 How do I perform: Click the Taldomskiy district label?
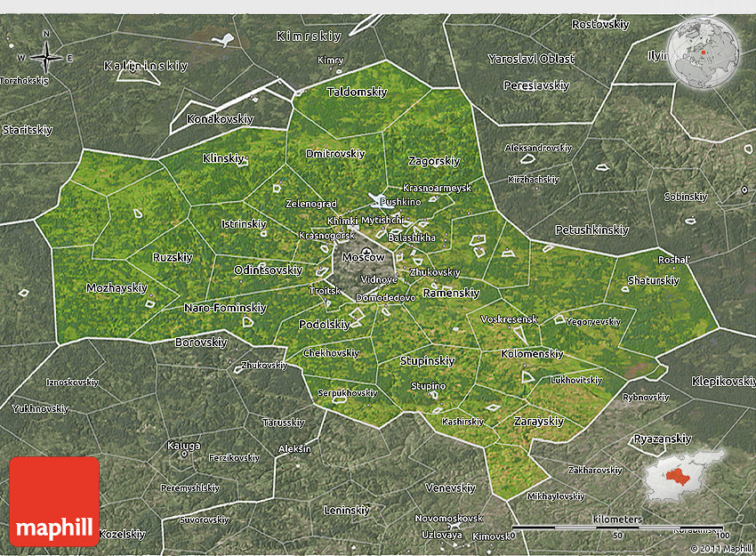tap(357, 92)
